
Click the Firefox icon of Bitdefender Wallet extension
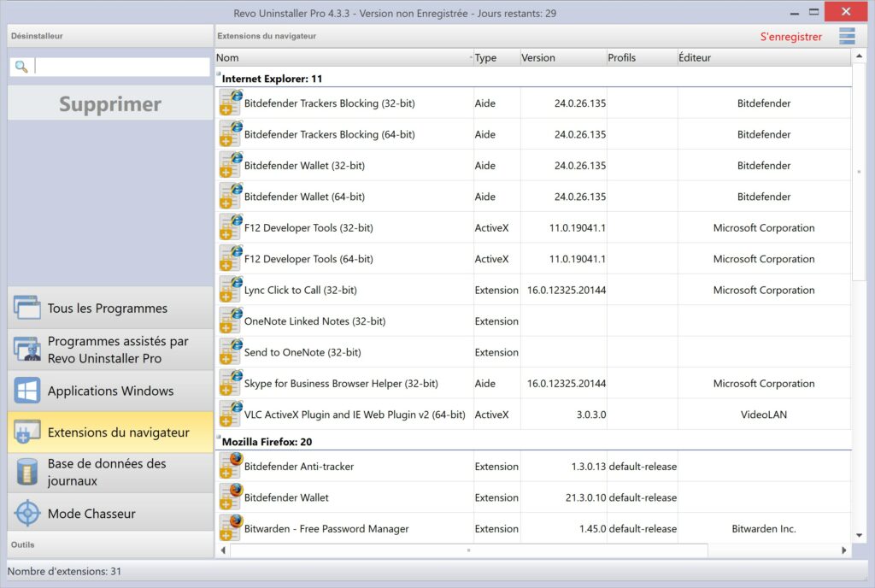point(231,497)
